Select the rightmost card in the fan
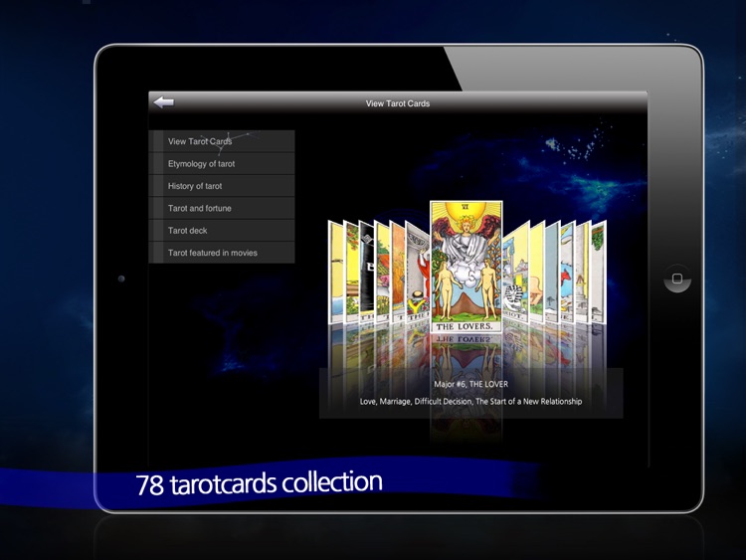 [x=599, y=273]
